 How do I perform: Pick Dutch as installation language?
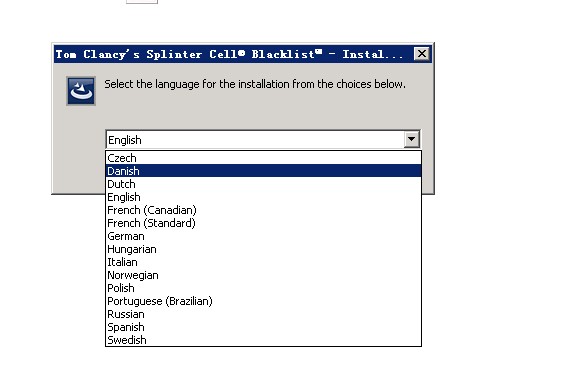263,184
